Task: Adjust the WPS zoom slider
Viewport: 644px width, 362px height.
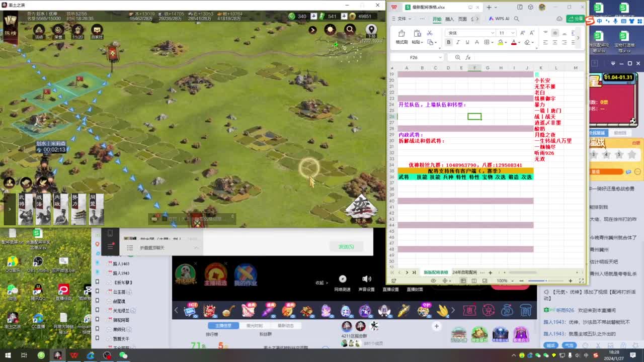Action: pyautogui.click(x=545, y=281)
